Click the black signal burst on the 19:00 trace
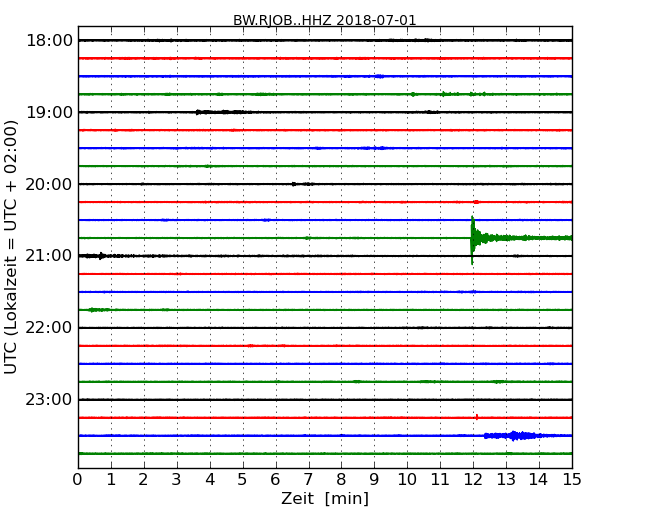 (224, 112)
